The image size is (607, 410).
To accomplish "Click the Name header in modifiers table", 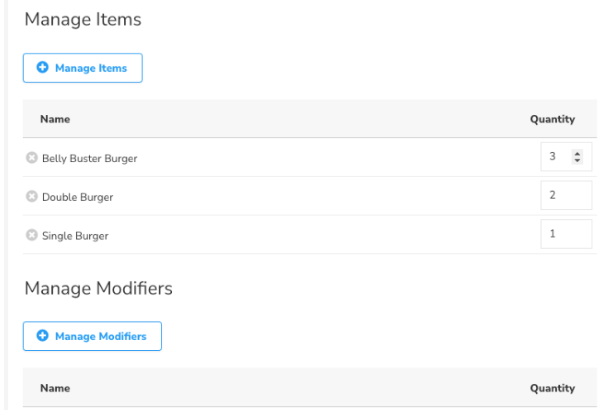I will point(55,388).
